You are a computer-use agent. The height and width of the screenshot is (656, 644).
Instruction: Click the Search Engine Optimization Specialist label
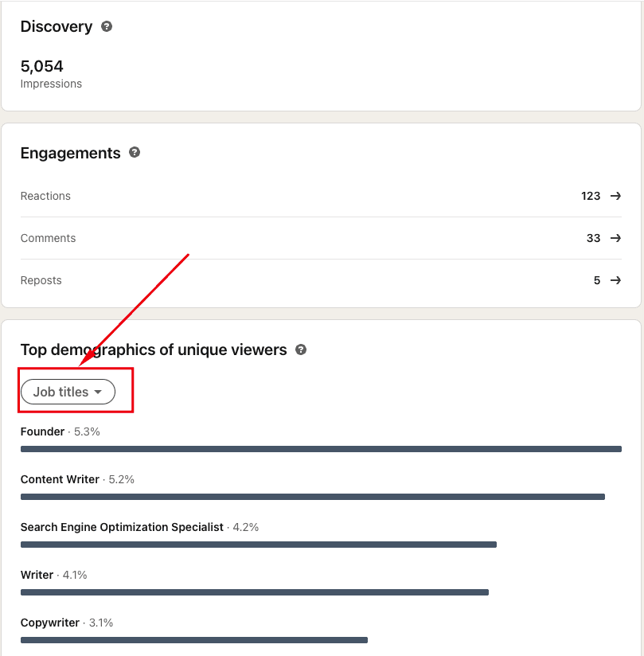click(x=122, y=527)
